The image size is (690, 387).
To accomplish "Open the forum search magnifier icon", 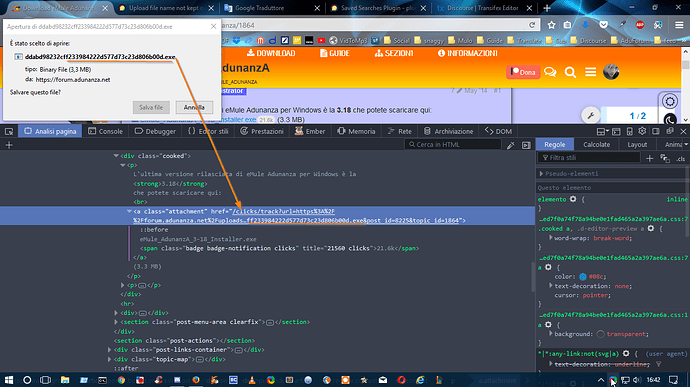I will [570, 72].
